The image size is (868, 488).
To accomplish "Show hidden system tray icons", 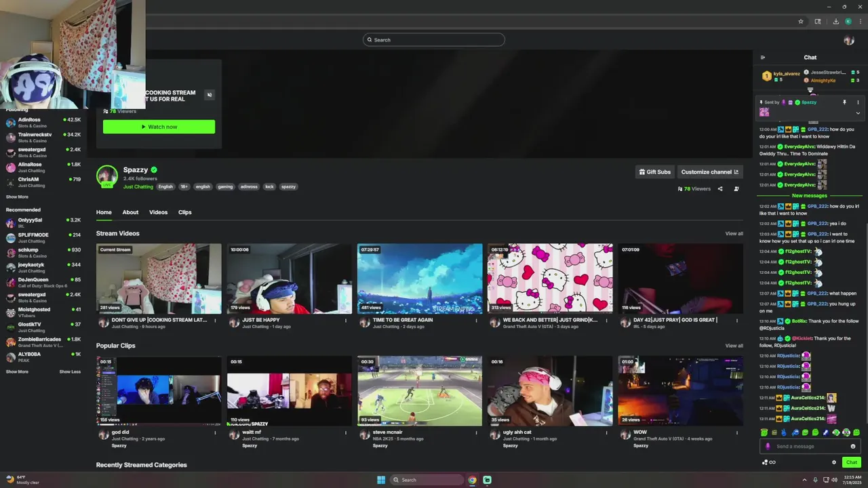I will click(x=804, y=480).
